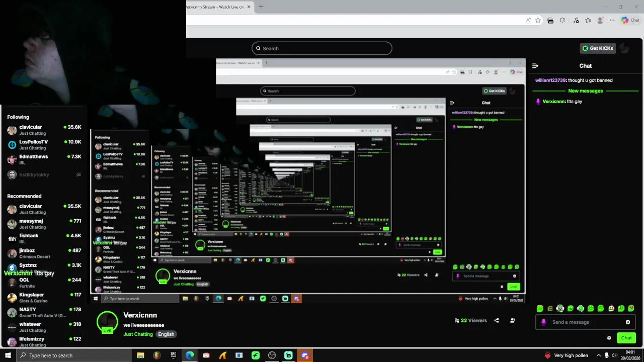644x362 pixels.
Task: Click william123739 username in chat
Action: [550, 80]
